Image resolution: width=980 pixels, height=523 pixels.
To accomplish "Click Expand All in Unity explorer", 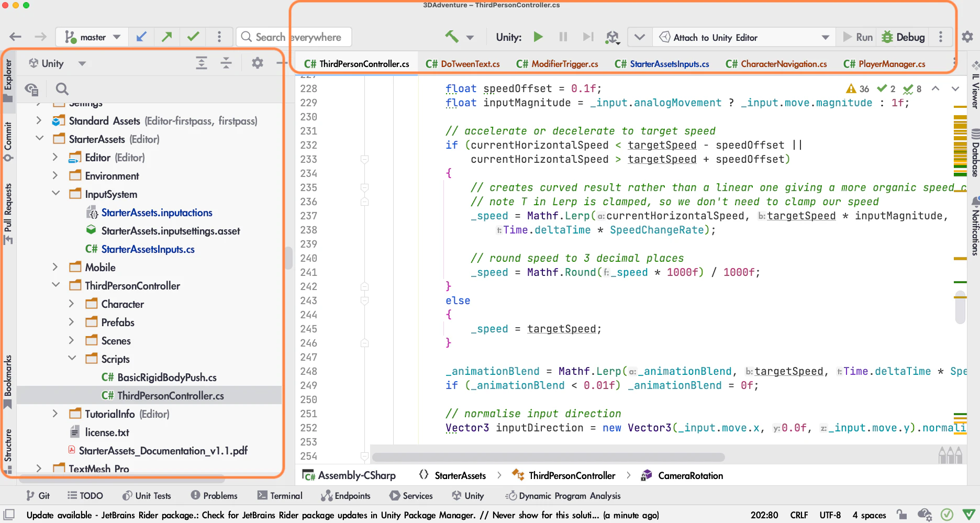I will (202, 63).
